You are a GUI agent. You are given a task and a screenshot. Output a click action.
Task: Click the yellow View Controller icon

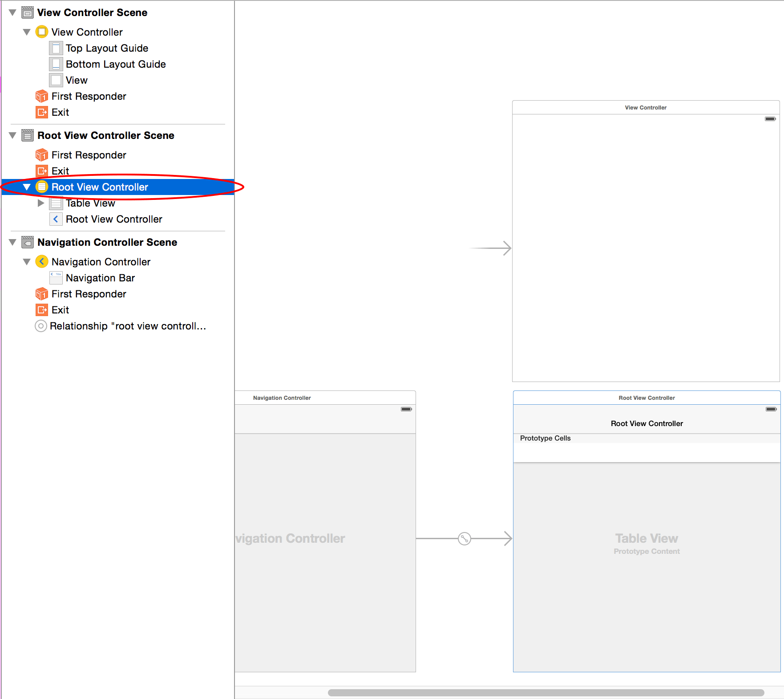41,32
